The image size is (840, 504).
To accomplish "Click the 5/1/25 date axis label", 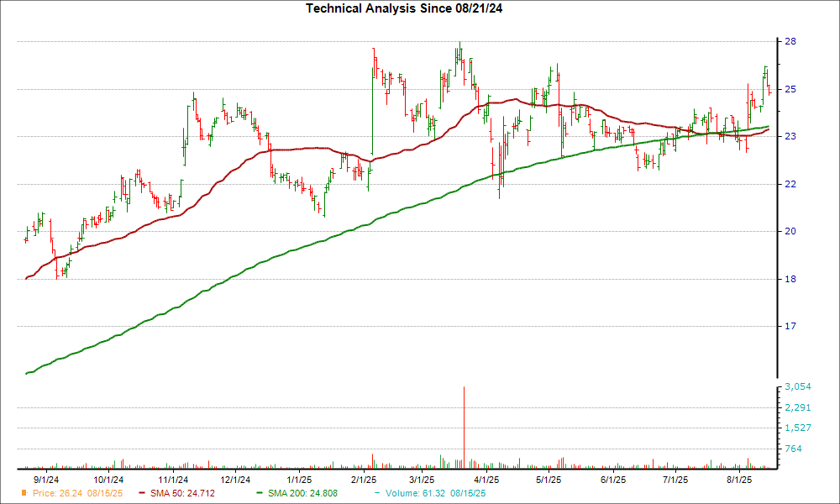I will point(549,480).
